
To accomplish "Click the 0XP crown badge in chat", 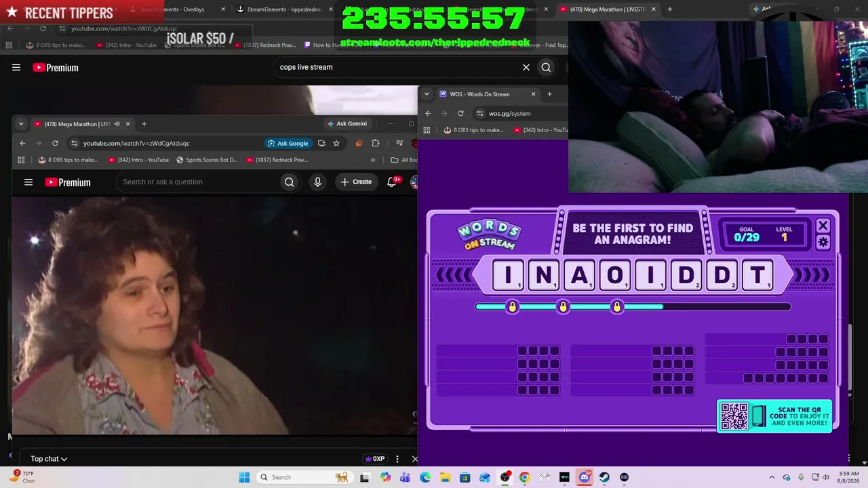I will tap(374, 459).
